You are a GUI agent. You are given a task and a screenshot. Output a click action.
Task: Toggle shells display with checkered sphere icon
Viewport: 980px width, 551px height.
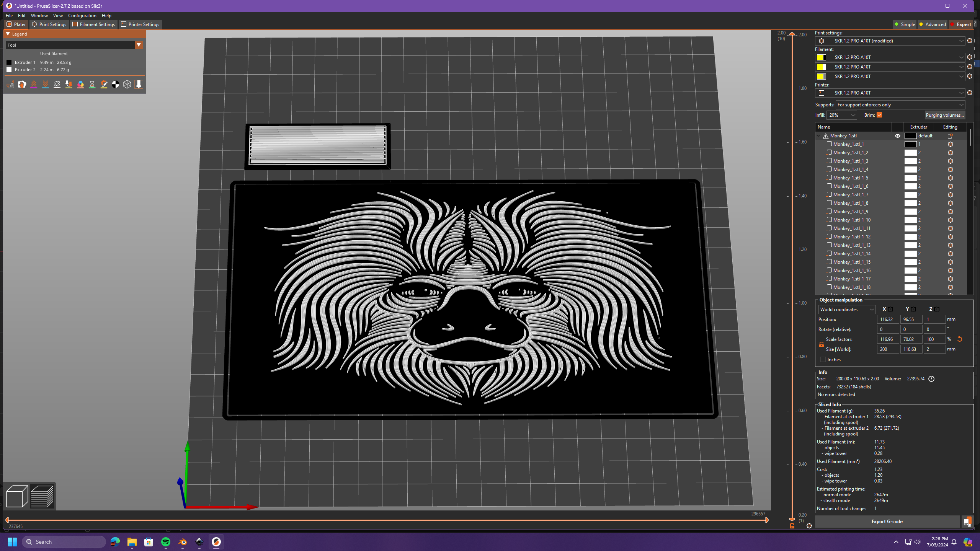click(x=116, y=84)
